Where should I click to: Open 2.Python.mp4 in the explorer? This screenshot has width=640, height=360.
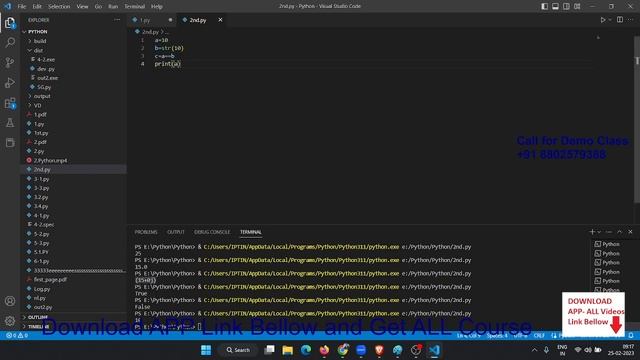click(x=73, y=160)
